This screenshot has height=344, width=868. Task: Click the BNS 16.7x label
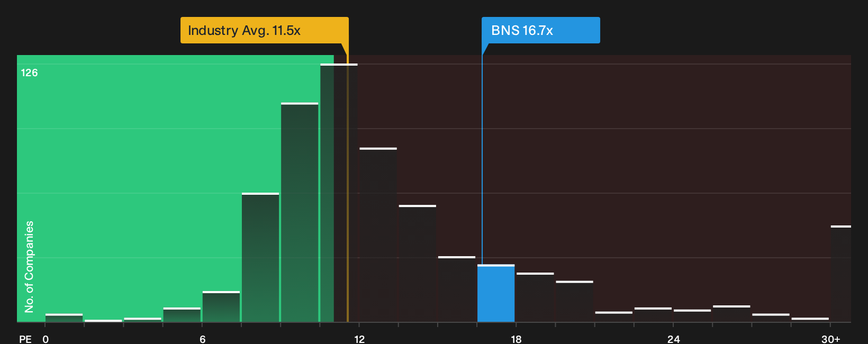point(540,30)
